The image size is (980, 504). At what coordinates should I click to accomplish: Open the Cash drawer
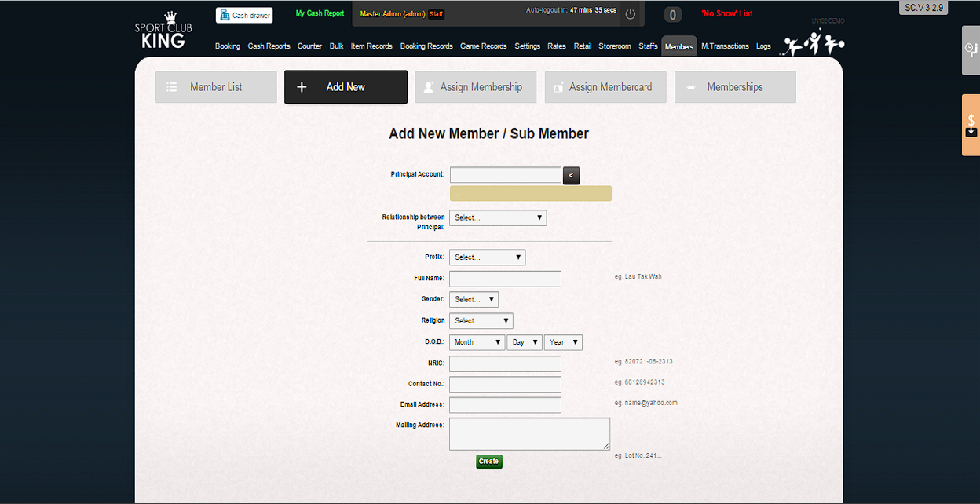244,15
